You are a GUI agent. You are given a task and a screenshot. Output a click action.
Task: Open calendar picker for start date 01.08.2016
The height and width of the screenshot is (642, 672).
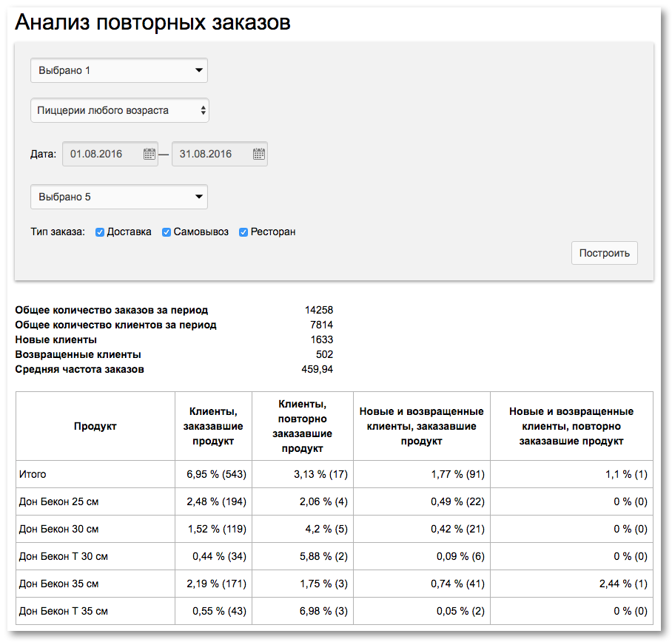[149, 154]
